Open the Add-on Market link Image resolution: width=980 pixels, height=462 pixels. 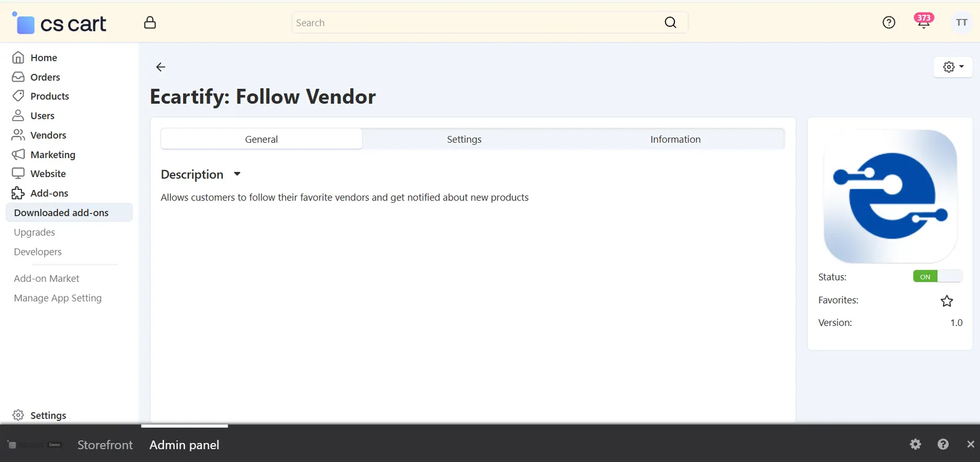click(x=47, y=278)
